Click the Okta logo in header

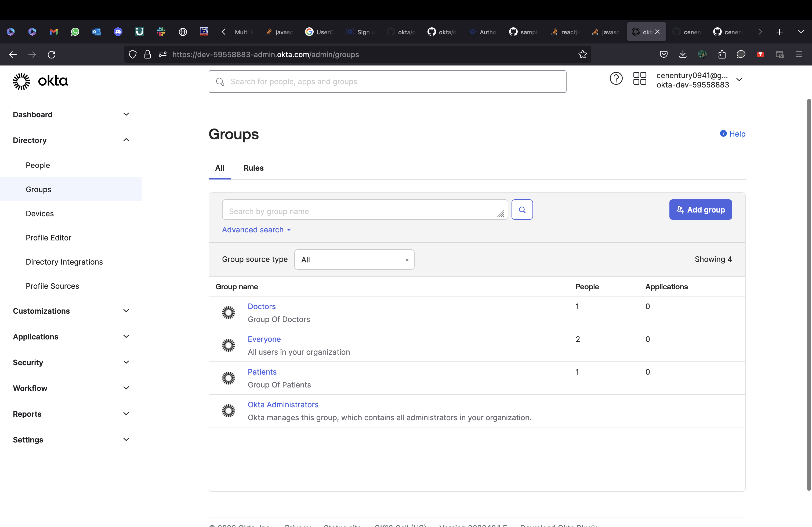(x=40, y=81)
